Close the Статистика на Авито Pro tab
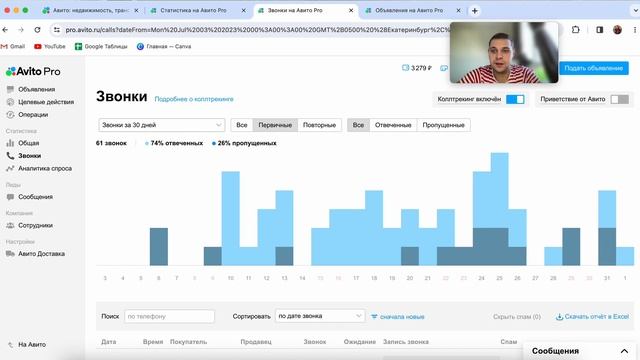This screenshot has height=360, width=640. (x=244, y=11)
